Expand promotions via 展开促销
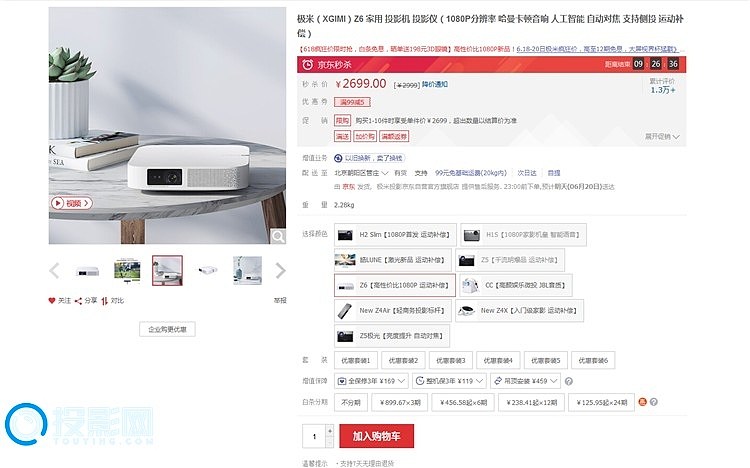 coord(662,136)
